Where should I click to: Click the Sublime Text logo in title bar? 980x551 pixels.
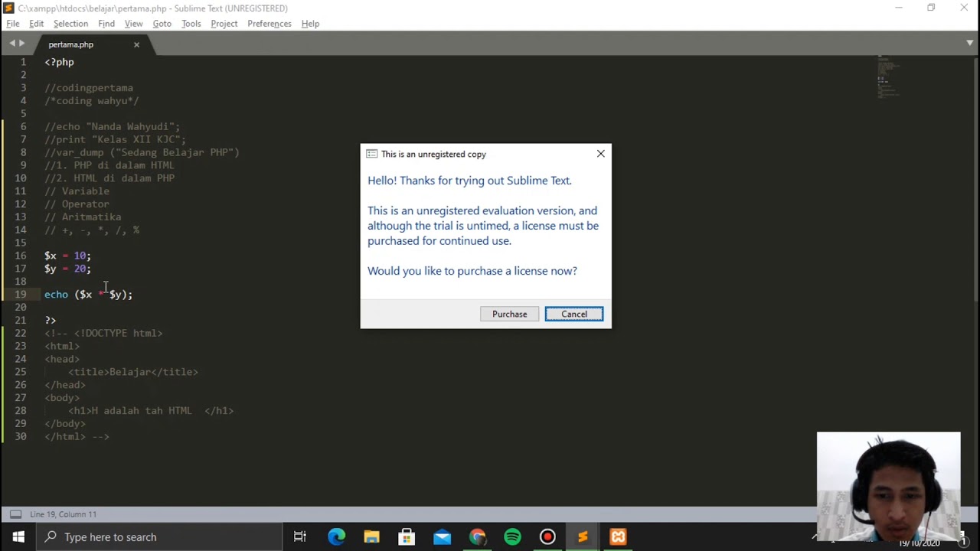(8, 8)
